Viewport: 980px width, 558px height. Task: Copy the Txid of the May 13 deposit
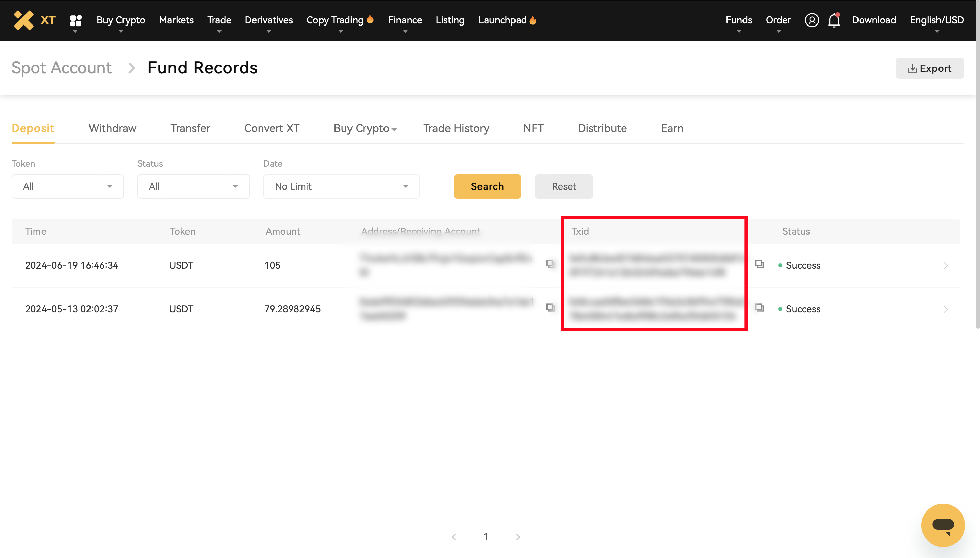coord(759,308)
